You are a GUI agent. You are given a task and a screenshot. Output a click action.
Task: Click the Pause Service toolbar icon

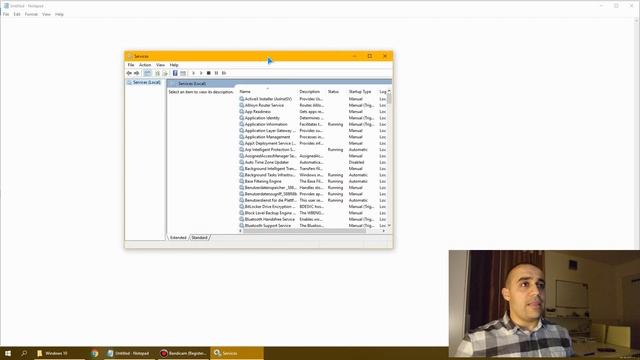[216, 73]
